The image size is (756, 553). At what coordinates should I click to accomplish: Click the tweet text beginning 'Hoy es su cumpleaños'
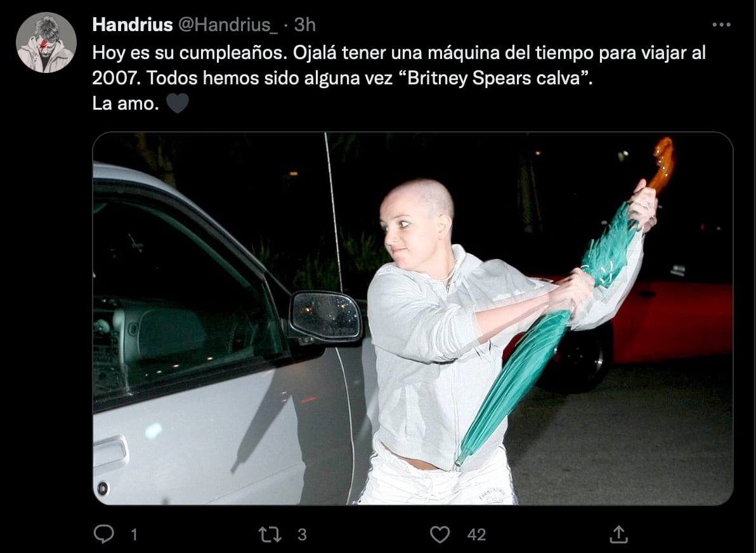pyautogui.click(x=399, y=77)
